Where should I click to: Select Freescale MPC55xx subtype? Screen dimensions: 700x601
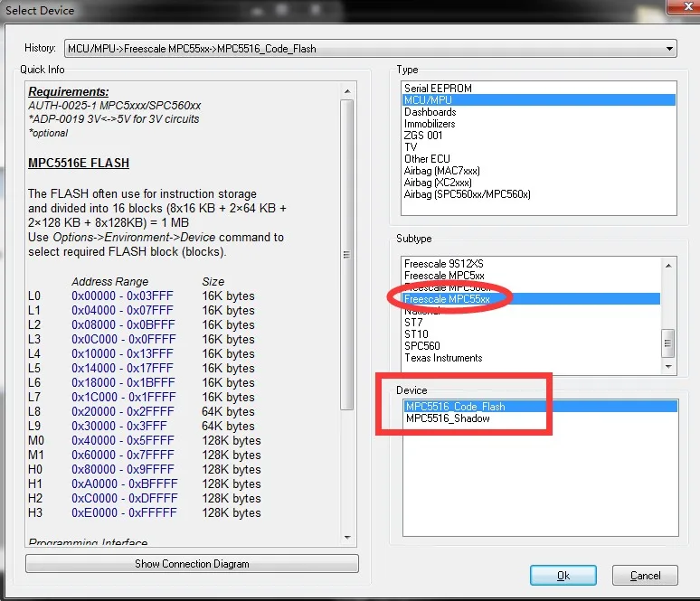click(531, 299)
